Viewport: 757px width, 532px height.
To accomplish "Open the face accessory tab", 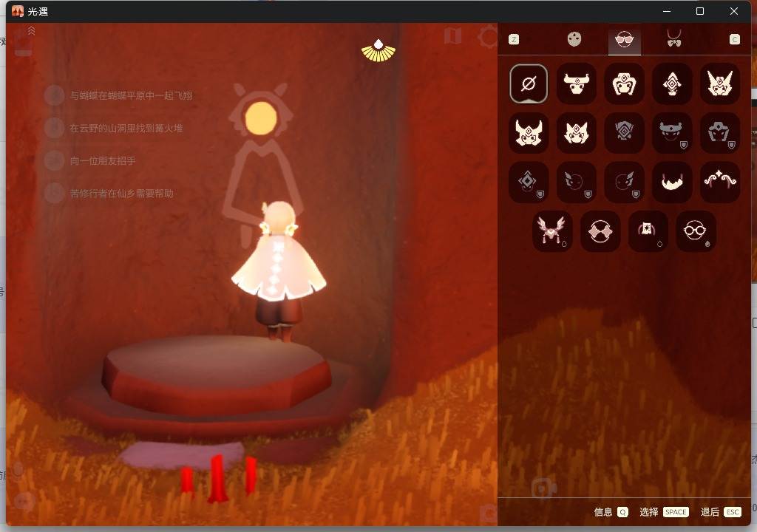I will tap(574, 39).
